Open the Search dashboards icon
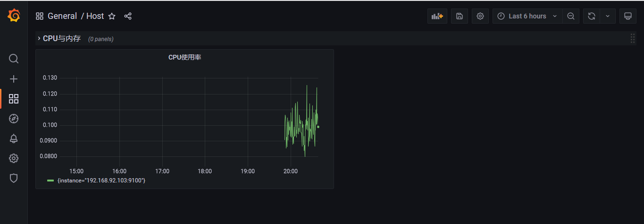644x224 pixels. [x=14, y=59]
